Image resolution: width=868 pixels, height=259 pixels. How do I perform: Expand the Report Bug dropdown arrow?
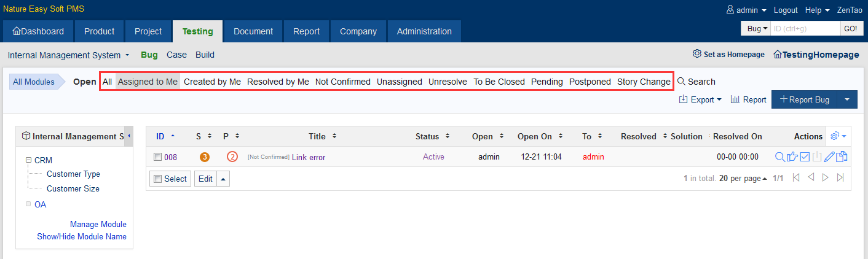click(847, 99)
